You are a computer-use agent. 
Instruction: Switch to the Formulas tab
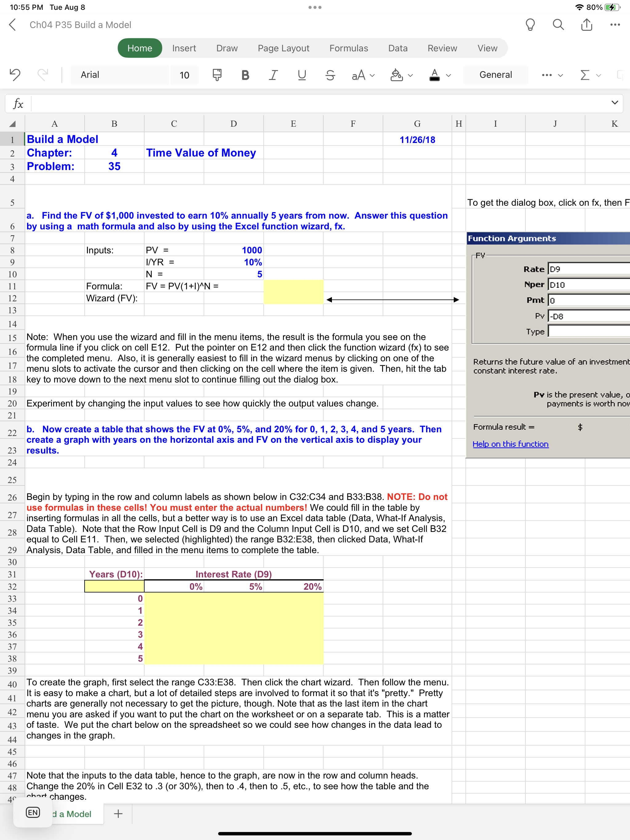[x=349, y=48]
